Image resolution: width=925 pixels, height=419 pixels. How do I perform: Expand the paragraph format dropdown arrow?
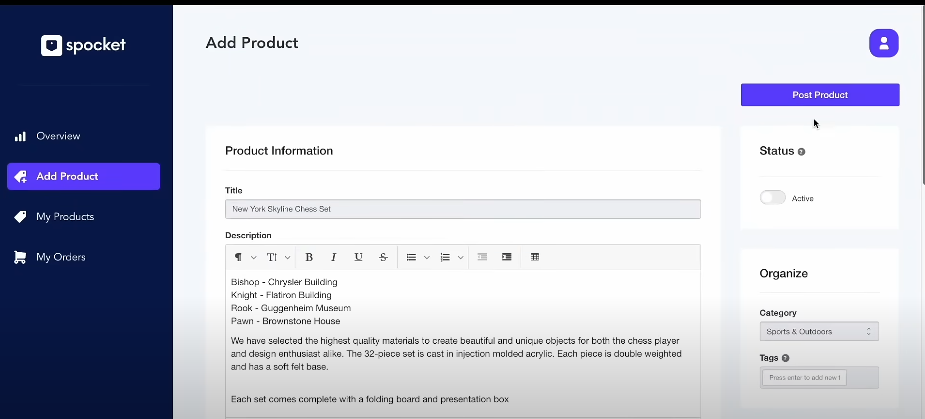coord(254,257)
